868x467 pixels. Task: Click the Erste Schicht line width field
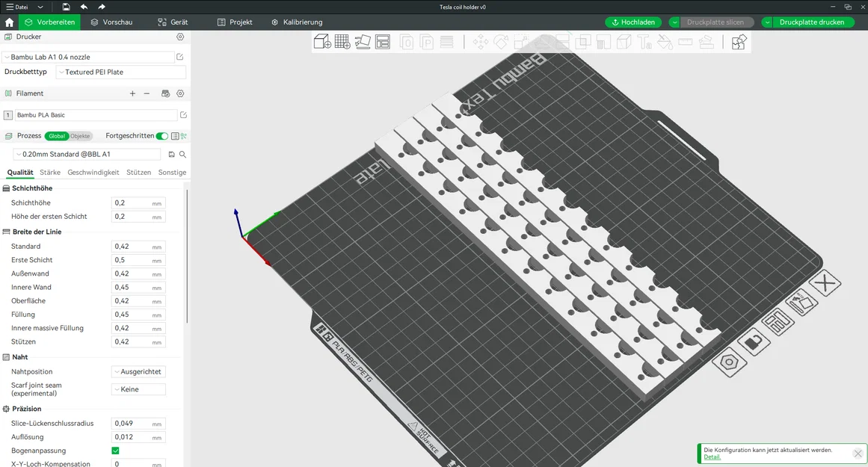point(138,260)
